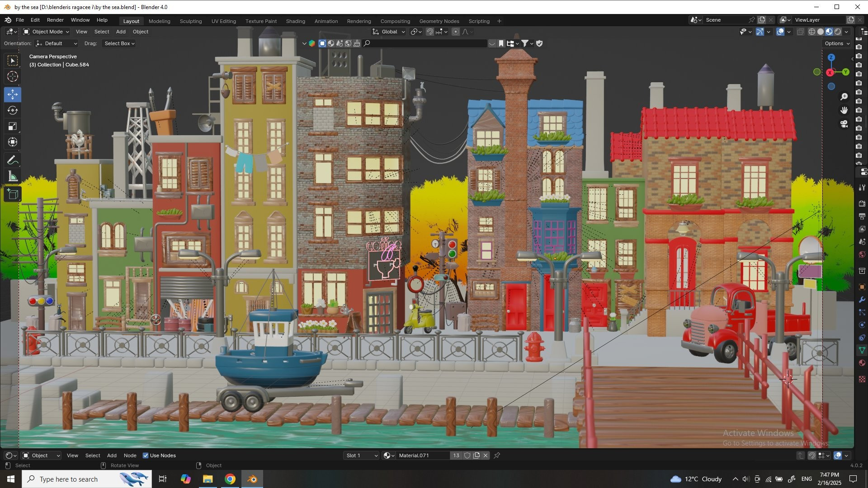Image resolution: width=868 pixels, height=488 pixels.
Task: Open the Drag Select Box dropdown
Action: tap(119, 43)
